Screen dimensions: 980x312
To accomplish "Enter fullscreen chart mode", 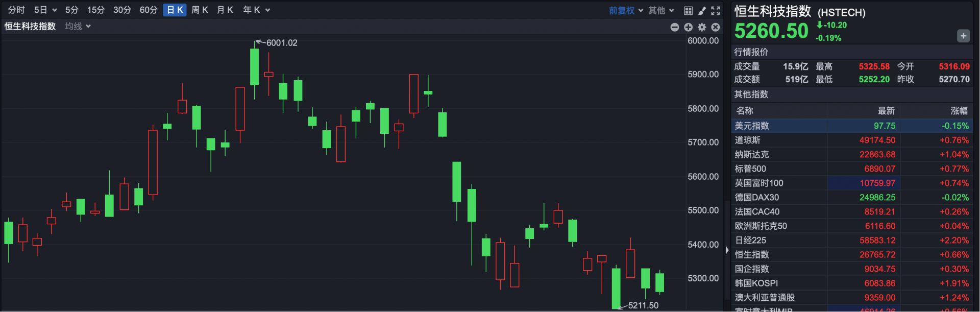I will click(x=716, y=10).
